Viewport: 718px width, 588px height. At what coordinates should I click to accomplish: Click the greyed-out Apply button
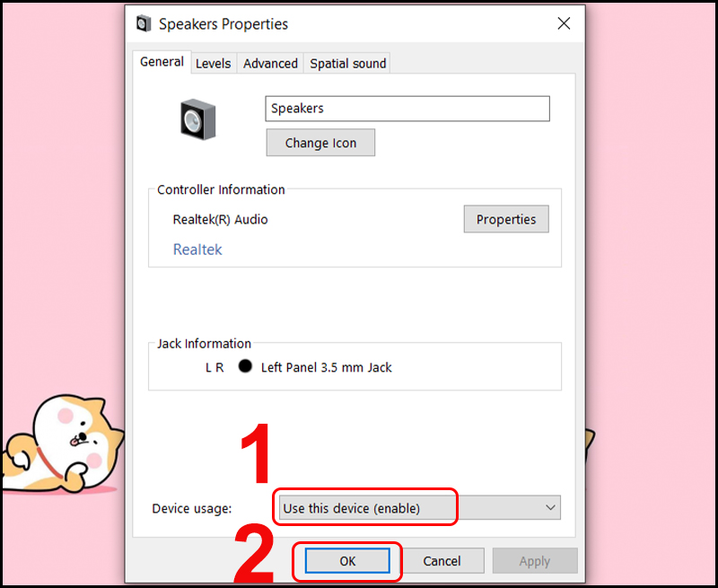coord(535,561)
